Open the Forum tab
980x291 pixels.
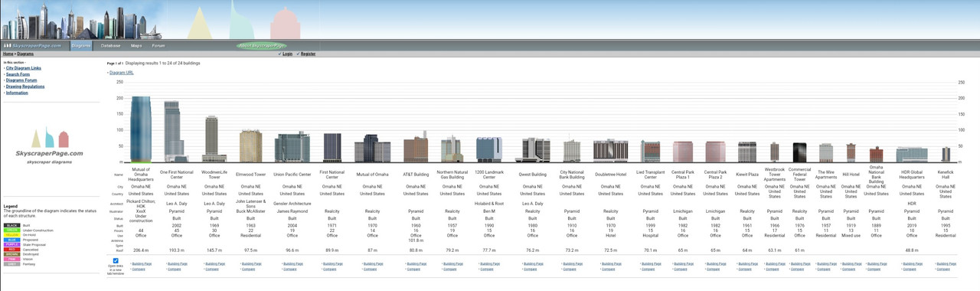point(158,45)
